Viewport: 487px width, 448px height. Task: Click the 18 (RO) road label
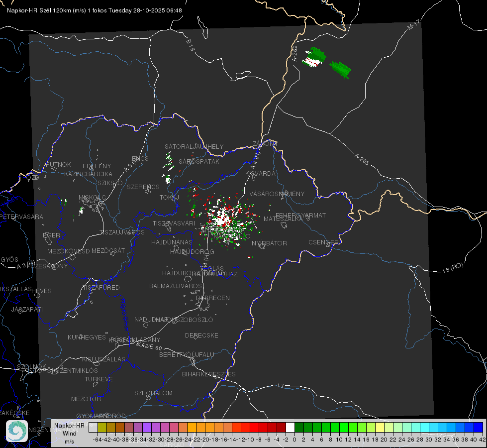[x=453, y=268]
